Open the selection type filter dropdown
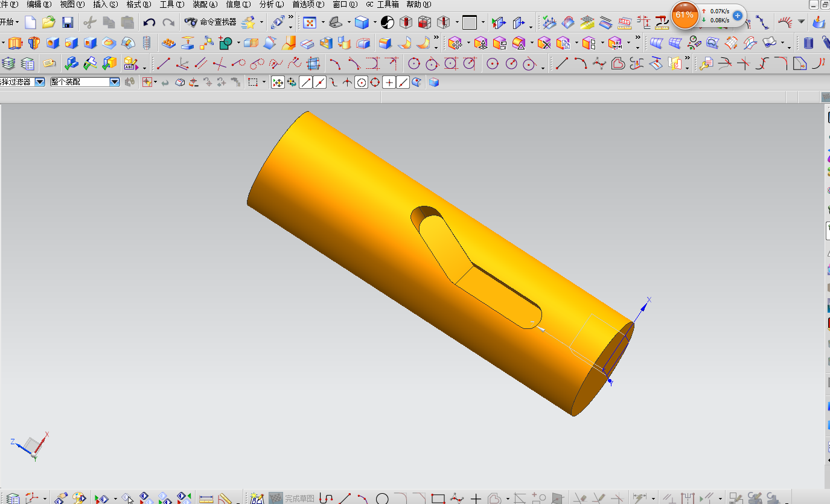The width and height of the screenshot is (830, 504). pos(40,82)
